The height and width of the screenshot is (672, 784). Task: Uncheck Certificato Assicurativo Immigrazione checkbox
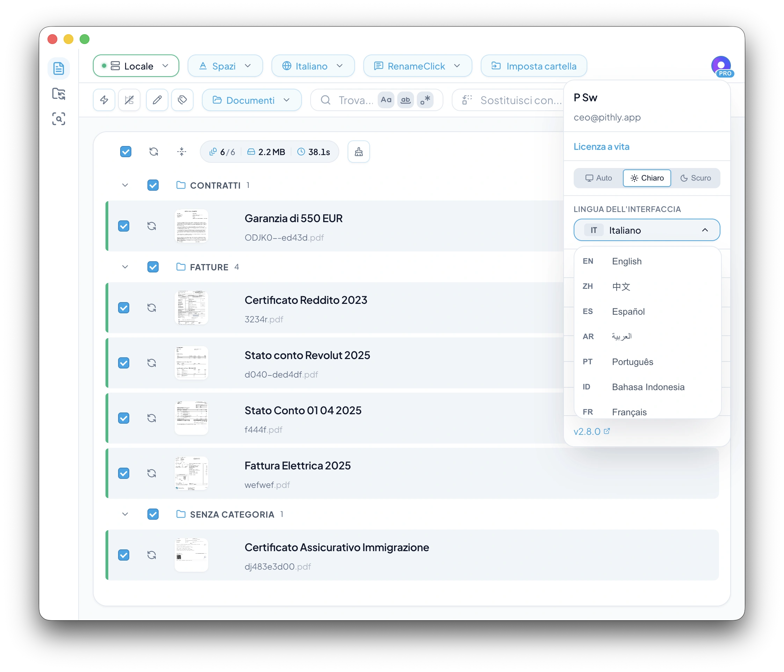click(x=124, y=555)
